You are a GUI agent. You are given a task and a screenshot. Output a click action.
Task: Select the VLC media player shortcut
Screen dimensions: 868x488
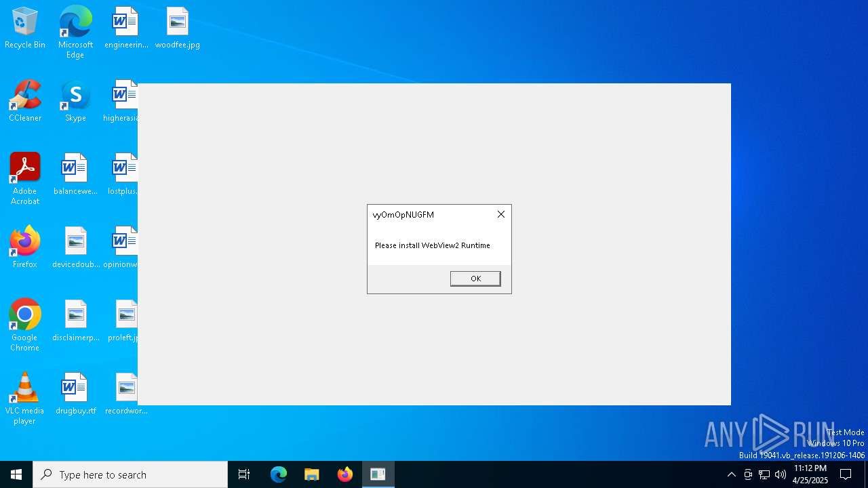click(25, 399)
